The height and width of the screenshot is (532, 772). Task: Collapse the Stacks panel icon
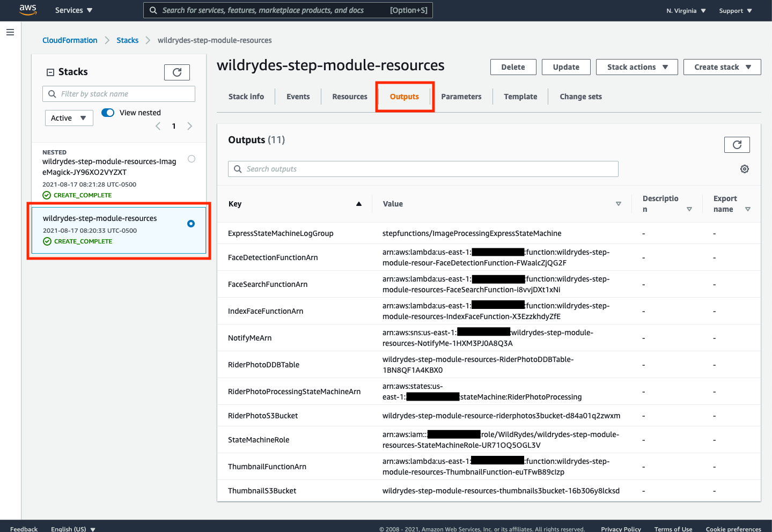[x=50, y=72]
